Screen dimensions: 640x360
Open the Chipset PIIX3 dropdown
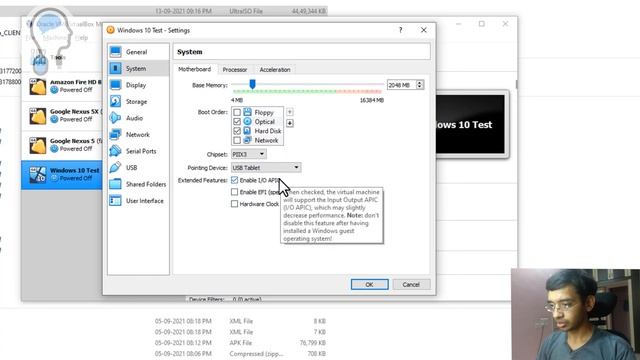[249, 154]
